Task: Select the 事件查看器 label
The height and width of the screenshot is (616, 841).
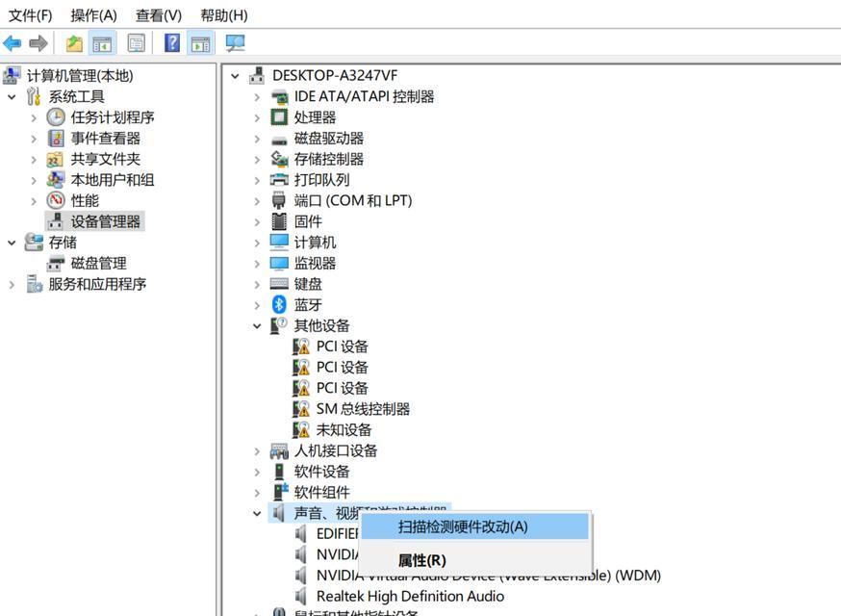Action: point(105,138)
